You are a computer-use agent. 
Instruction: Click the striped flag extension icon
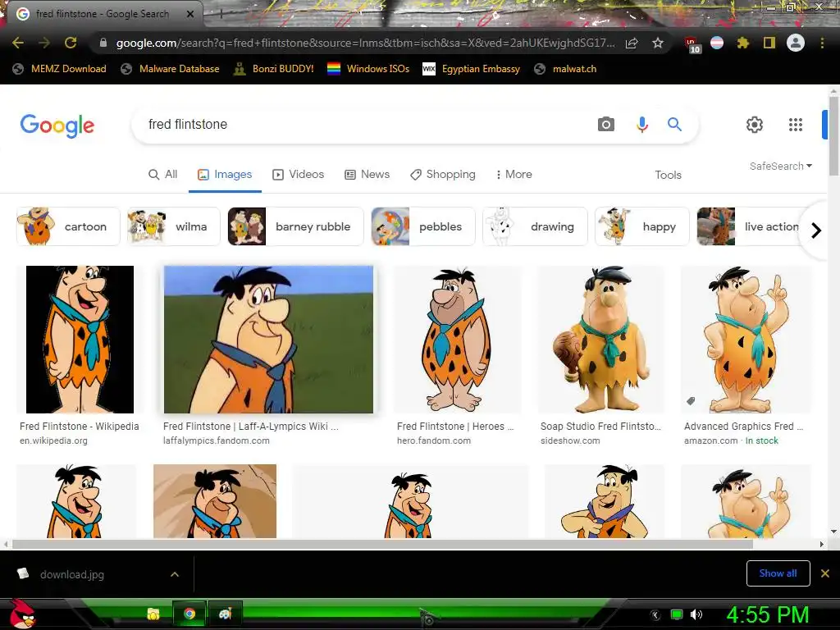tap(717, 43)
